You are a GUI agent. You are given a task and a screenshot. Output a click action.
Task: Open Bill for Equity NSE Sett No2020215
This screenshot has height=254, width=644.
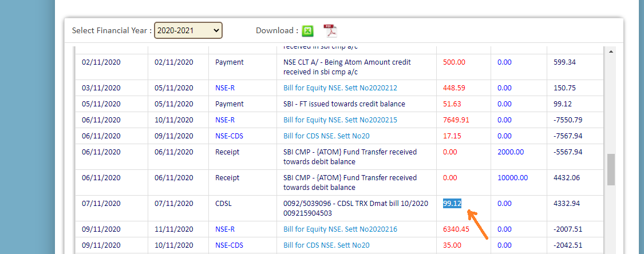point(340,120)
